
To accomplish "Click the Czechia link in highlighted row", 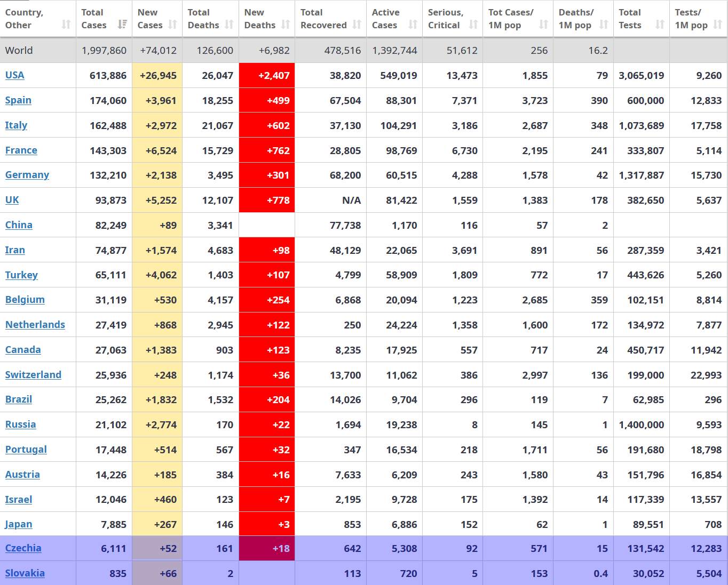I will [x=23, y=548].
